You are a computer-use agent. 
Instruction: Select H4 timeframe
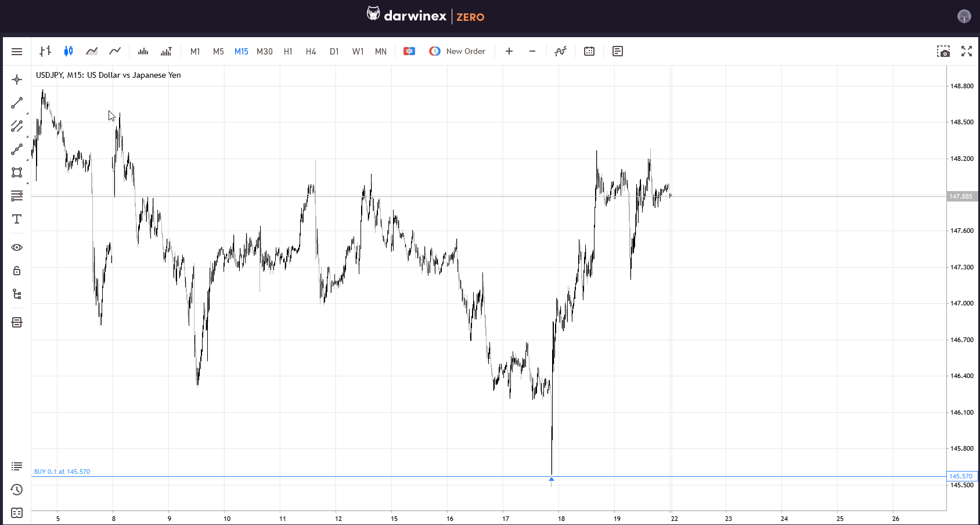pyautogui.click(x=311, y=51)
